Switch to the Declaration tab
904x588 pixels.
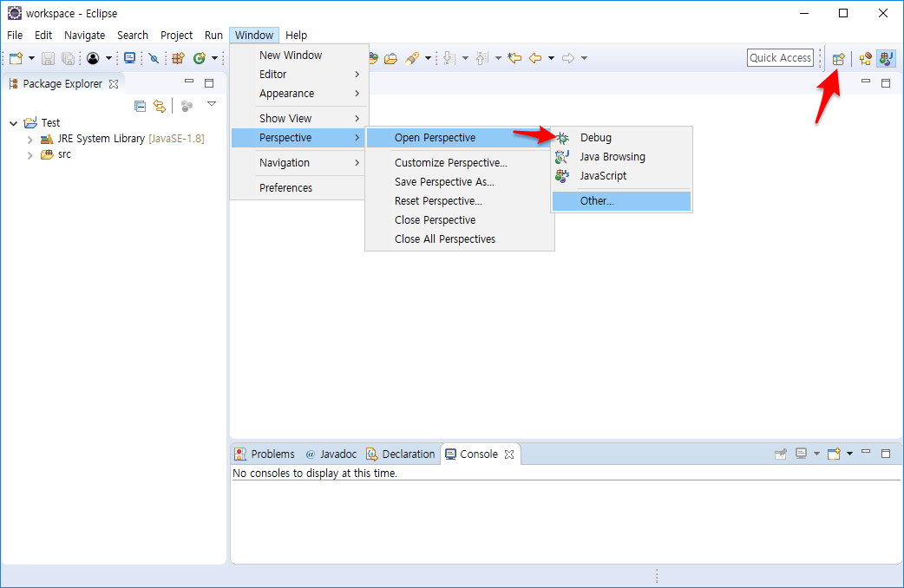[401, 454]
